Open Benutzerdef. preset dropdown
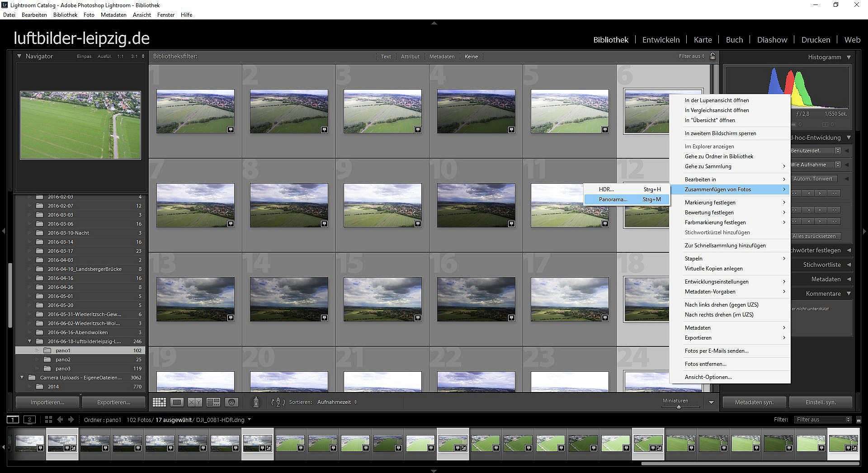Image resolution: width=868 pixels, height=473 pixels. coord(815,151)
